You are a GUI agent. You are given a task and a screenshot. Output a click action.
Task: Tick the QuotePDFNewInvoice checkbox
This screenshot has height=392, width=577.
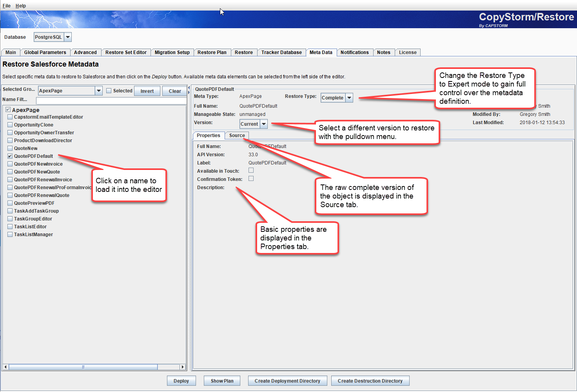[10, 164]
